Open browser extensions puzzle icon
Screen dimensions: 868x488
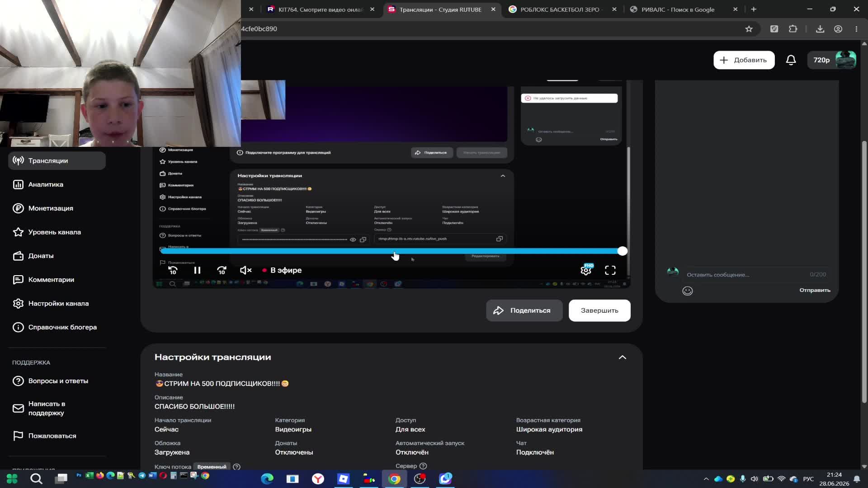coord(793,29)
